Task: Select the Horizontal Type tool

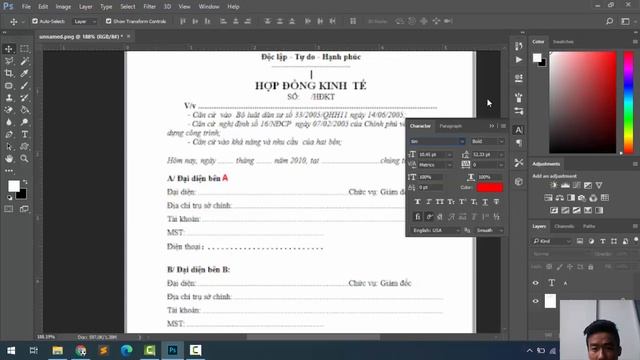Action: point(24,134)
